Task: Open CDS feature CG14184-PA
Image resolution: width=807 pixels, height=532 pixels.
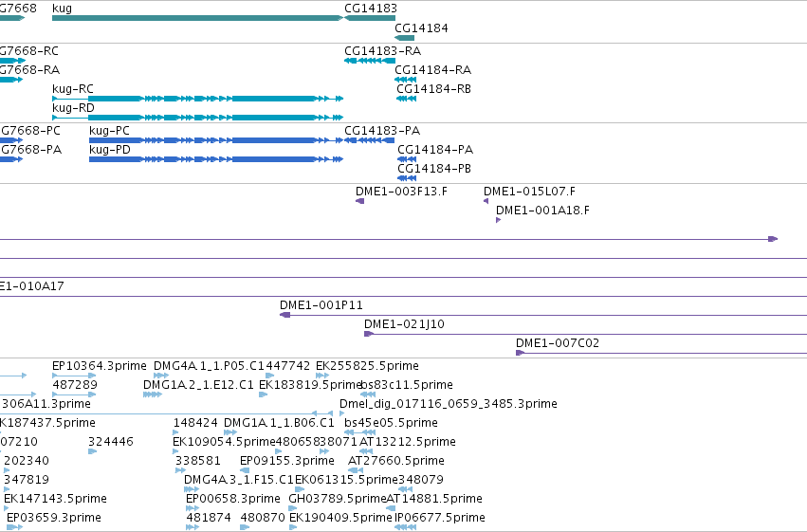Action: pyautogui.click(x=407, y=159)
